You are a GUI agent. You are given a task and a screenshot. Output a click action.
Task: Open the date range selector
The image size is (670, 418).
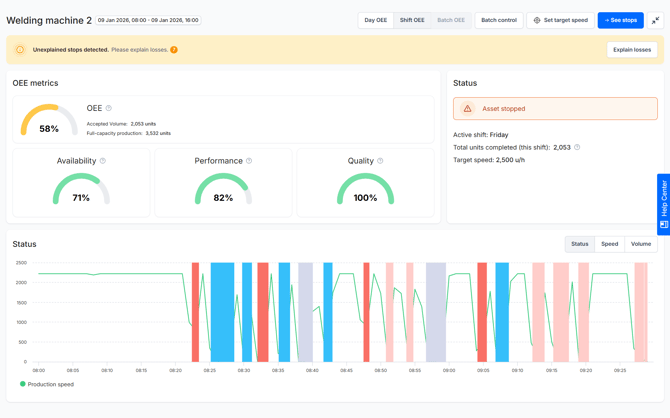[x=148, y=20]
